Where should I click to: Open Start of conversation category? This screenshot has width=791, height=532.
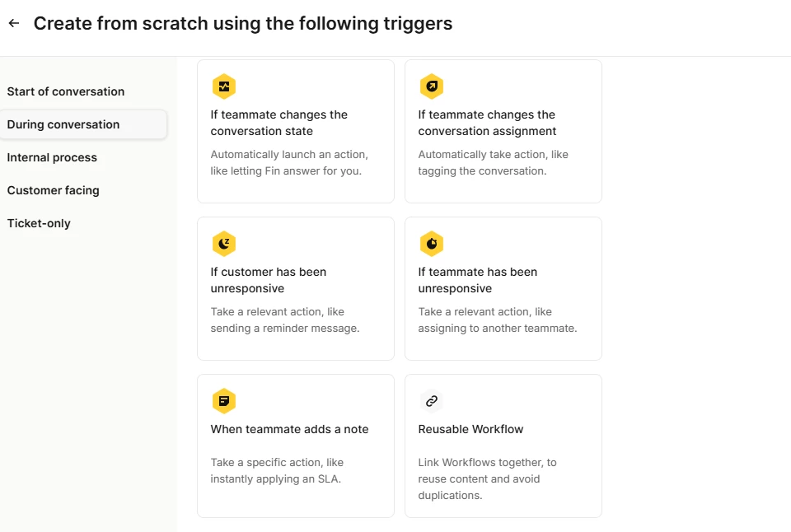click(66, 91)
